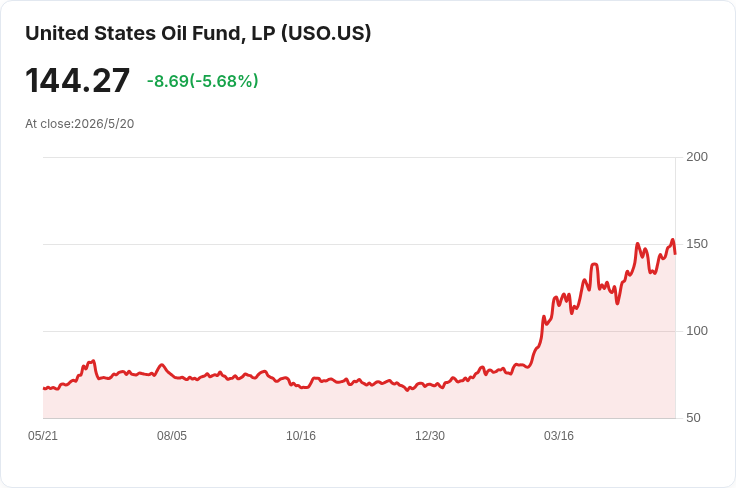Click the 144.27 current price figure
The width and height of the screenshot is (736, 488).
click(77, 81)
